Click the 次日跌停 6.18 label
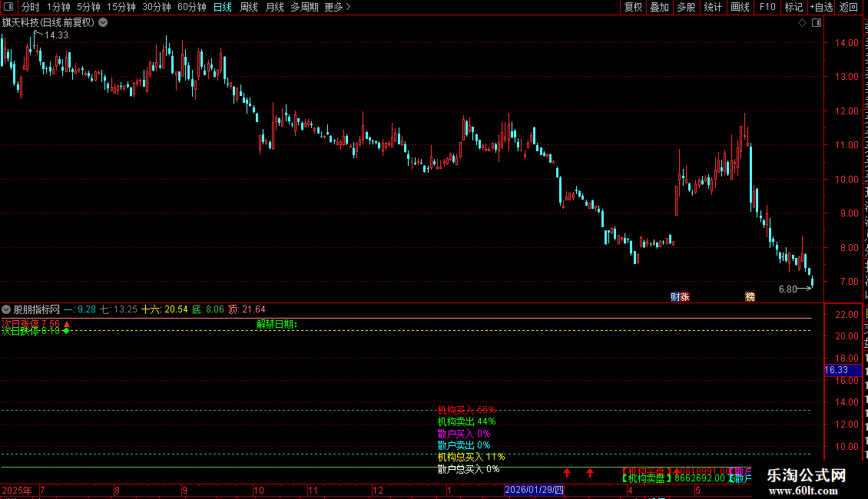868x499 pixels. [31, 331]
